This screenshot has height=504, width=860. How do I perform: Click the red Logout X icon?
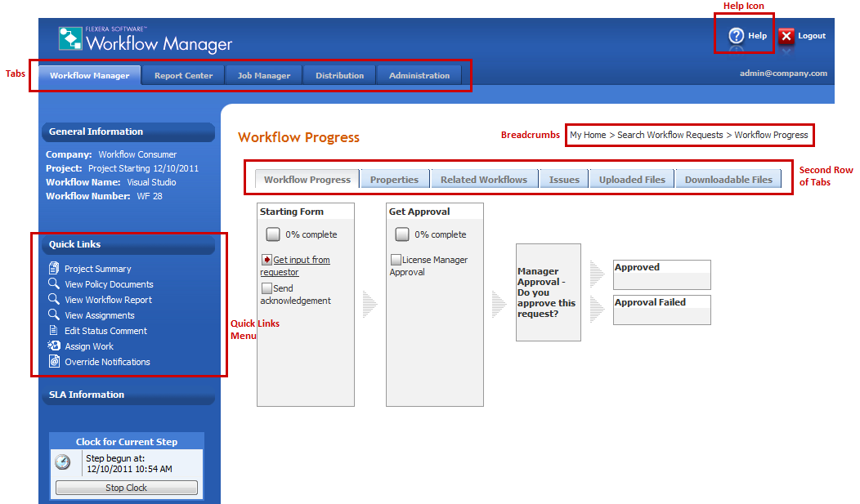pos(786,36)
